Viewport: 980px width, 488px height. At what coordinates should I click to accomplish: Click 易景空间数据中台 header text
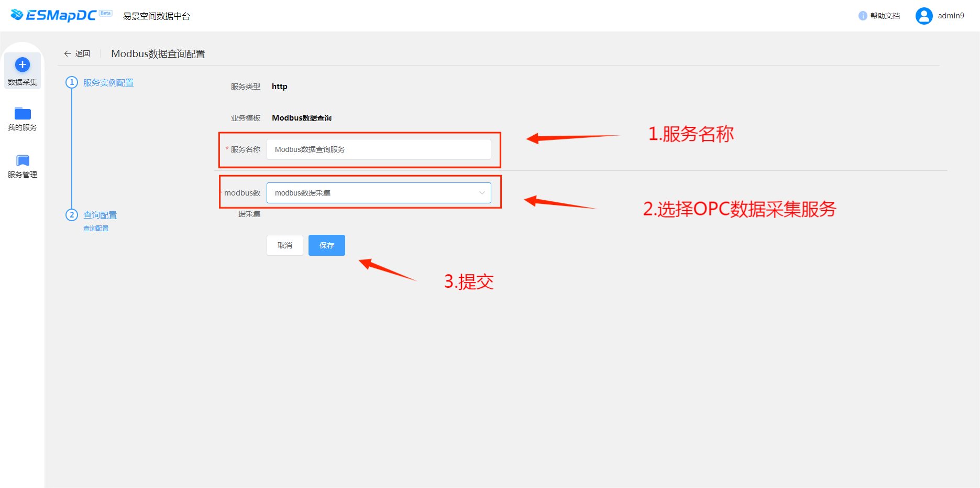(157, 16)
